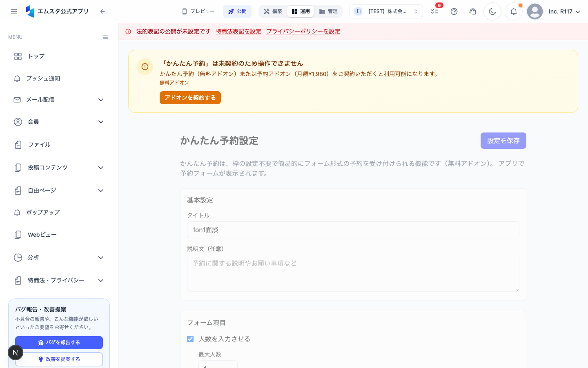Collapse the sidebar with the MENU lines icon
This screenshot has height=368, width=588.
pyautogui.click(x=105, y=37)
